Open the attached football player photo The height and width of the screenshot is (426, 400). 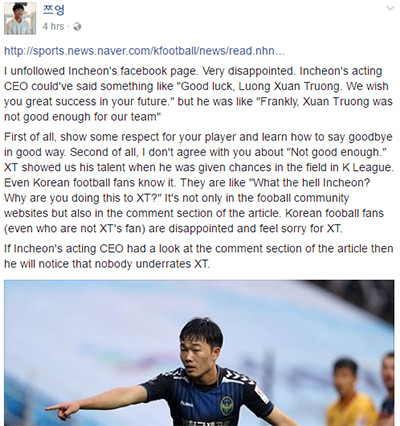[x=199, y=353]
